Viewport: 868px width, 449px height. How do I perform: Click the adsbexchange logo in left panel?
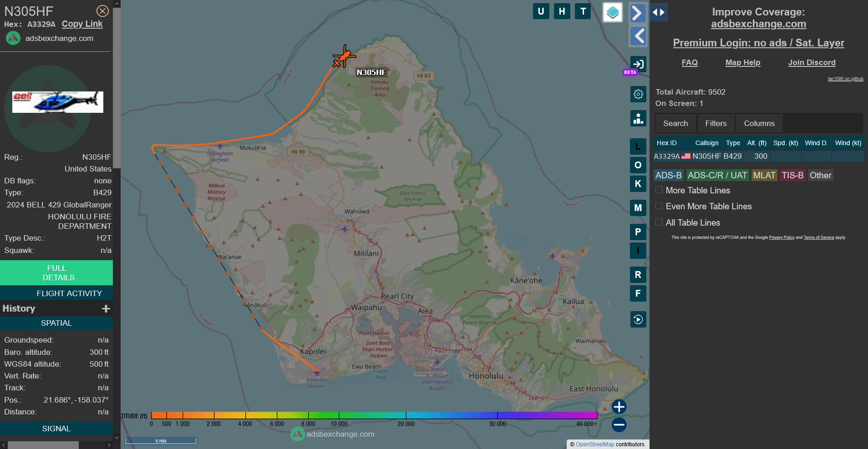[x=13, y=38]
